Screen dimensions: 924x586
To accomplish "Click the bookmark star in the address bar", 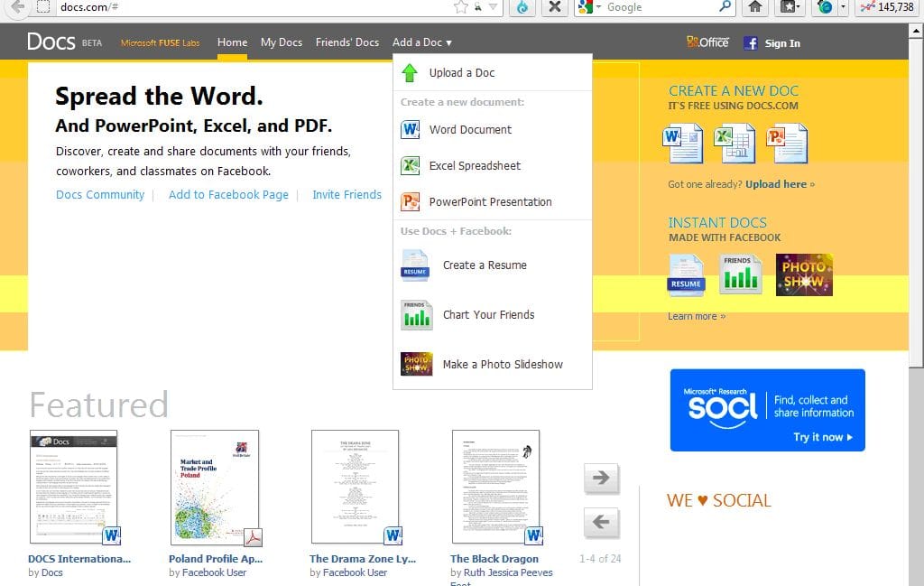I will point(461,7).
